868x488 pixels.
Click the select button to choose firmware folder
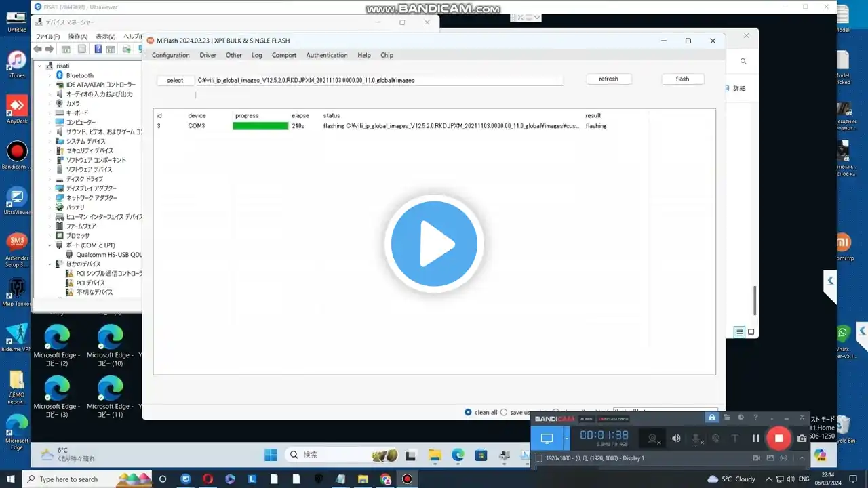[x=175, y=80]
